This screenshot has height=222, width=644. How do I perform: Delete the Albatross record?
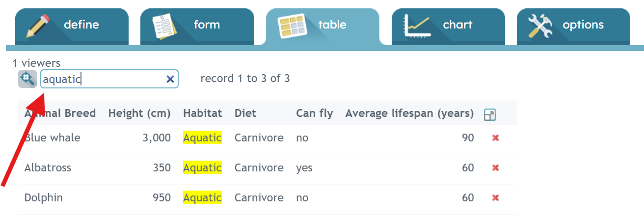point(495,168)
